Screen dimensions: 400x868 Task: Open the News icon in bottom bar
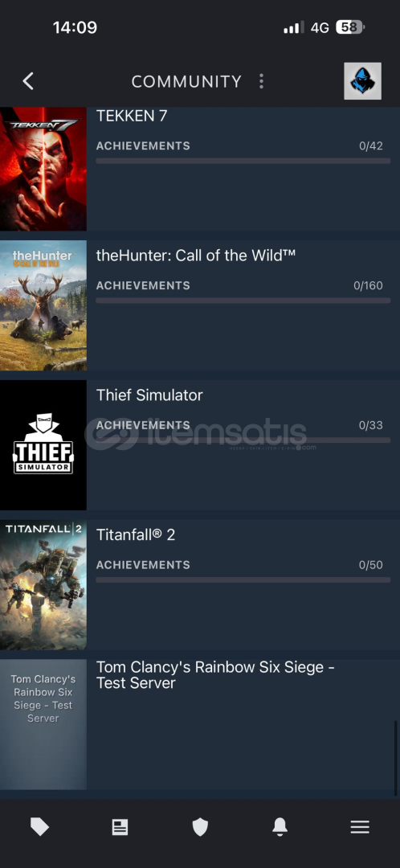tap(120, 827)
